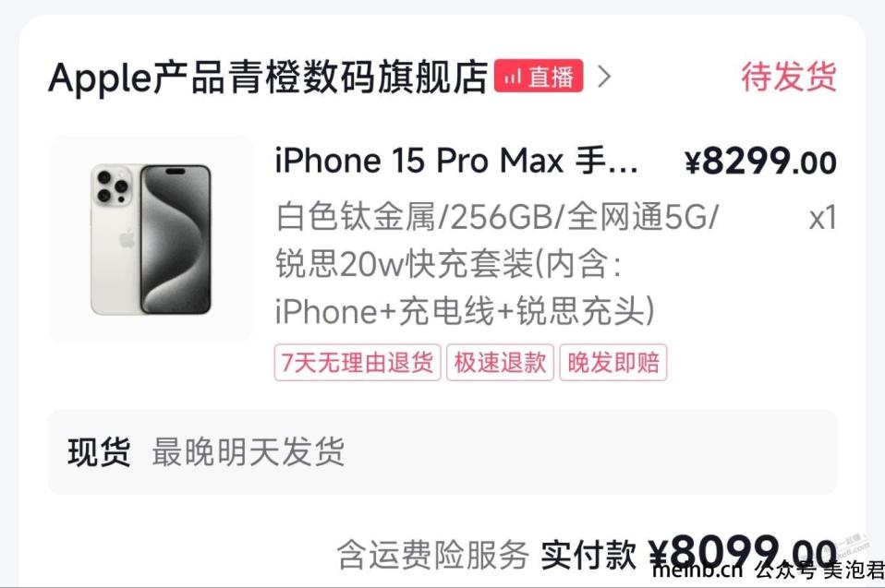This screenshot has height=588, width=885.
Task: Click the meimb.cn watermark text
Action: pyautogui.click(x=697, y=570)
